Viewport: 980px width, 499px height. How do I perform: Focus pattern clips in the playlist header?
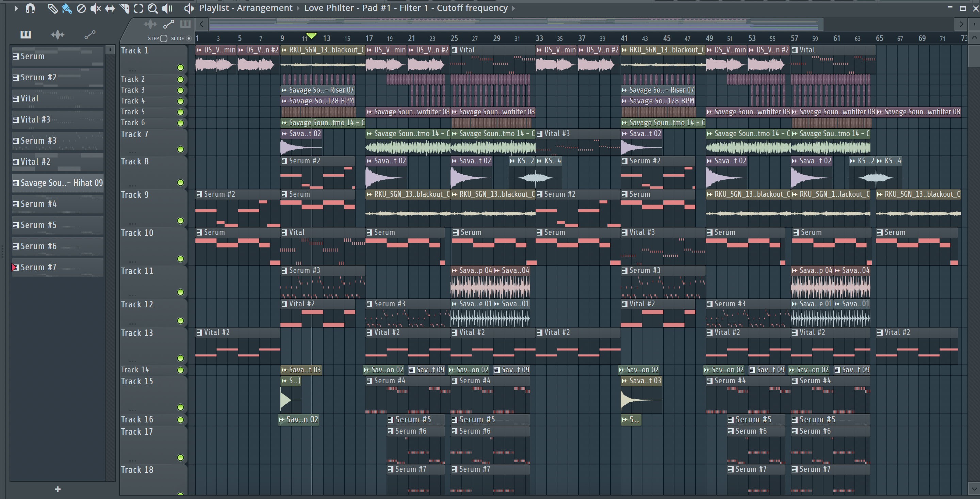[185, 25]
